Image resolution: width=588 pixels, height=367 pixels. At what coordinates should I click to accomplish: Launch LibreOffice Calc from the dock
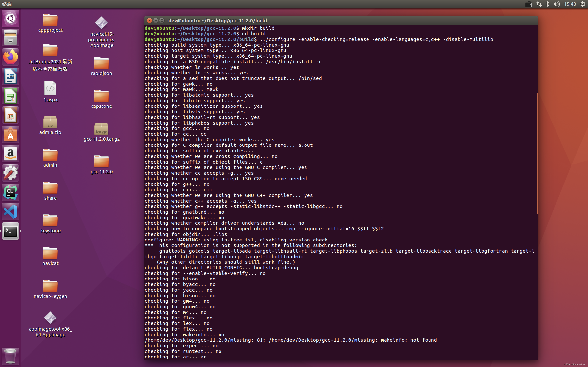tap(10, 95)
